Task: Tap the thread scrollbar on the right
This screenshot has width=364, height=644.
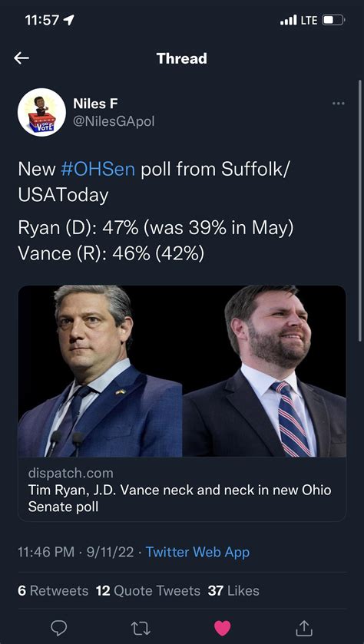Action: [x=360, y=210]
